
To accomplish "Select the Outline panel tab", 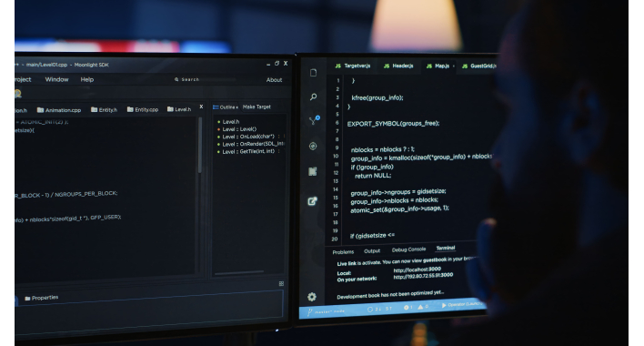I will (x=225, y=107).
